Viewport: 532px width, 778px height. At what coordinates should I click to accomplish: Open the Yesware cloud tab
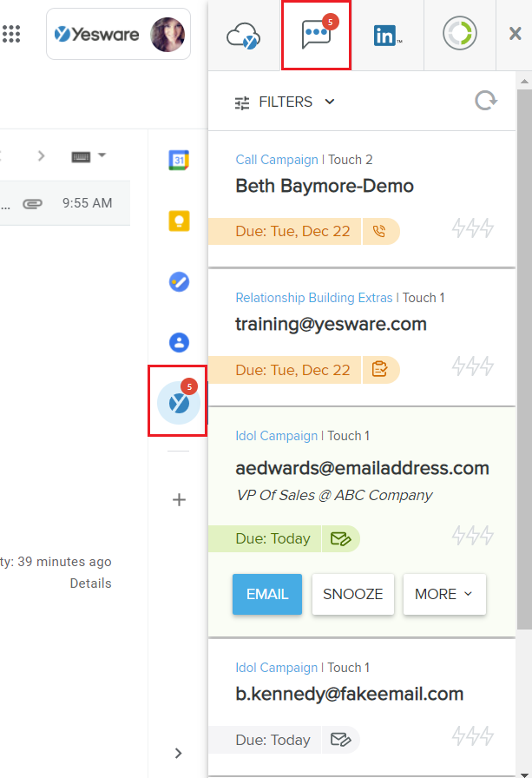tap(244, 36)
